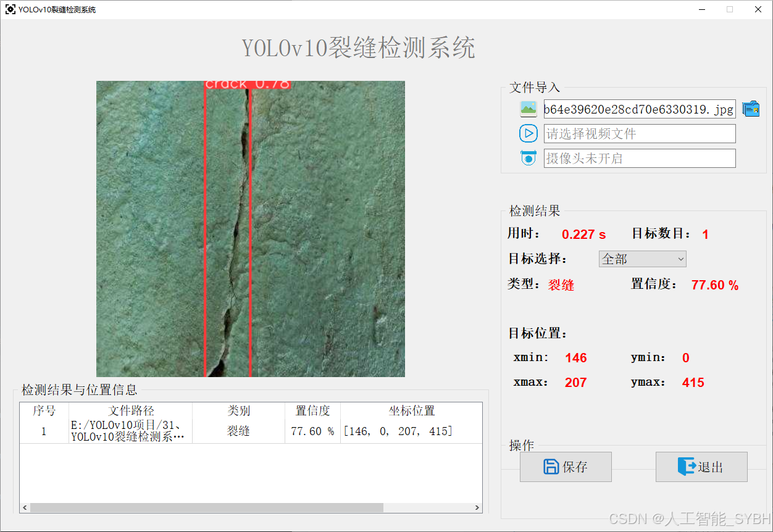Minimize the YOLOv10 window
The image size is (773, 532).
click(702, 10)
